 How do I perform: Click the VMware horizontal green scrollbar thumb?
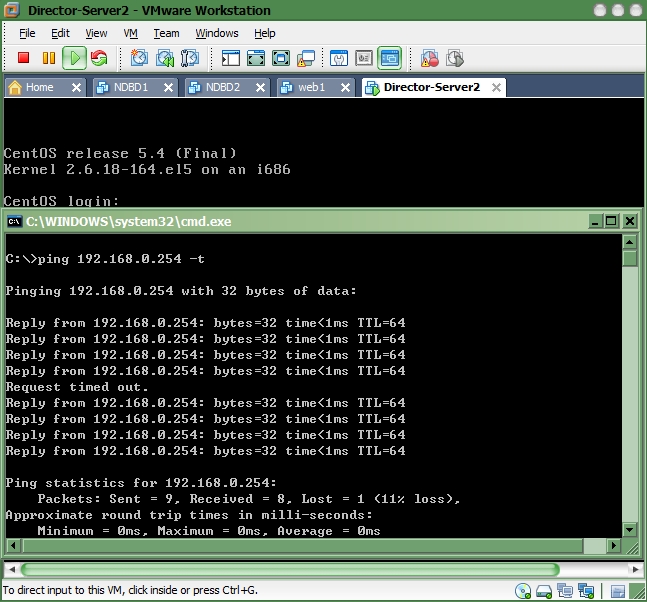tap(290, 570)
